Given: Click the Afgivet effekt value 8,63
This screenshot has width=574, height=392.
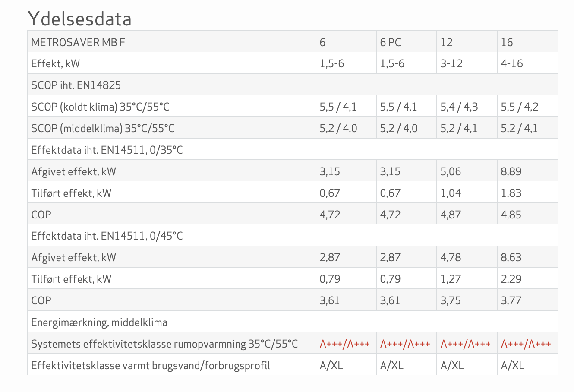Looking at the screenshot, I should [511, 258].
